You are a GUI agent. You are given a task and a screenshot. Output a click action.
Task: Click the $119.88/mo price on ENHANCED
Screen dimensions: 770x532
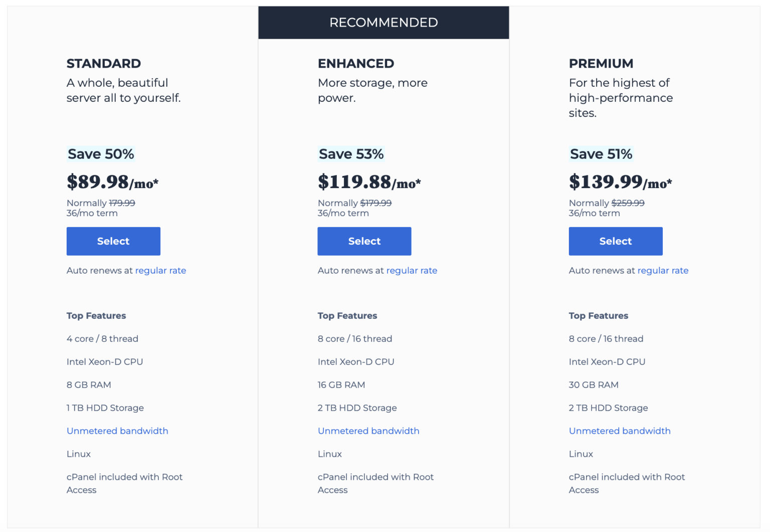pyautogui.click(x=369, y=182)
